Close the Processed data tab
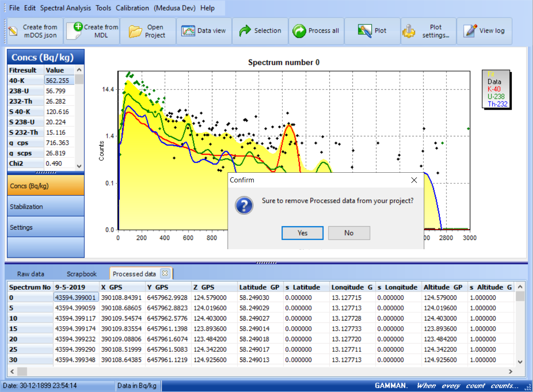This screenshot has height=392, width=533. coord(165,273)
